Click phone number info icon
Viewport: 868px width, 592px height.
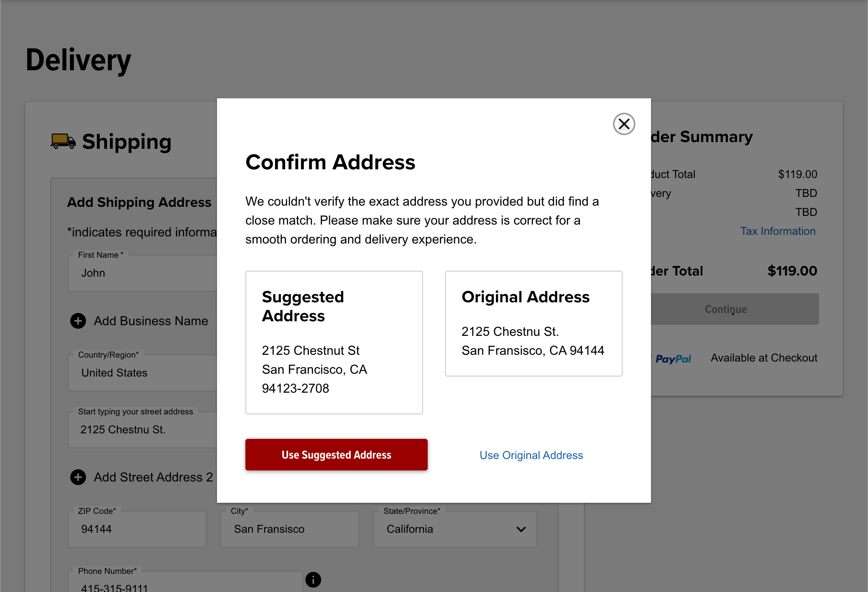click(313, 579)
